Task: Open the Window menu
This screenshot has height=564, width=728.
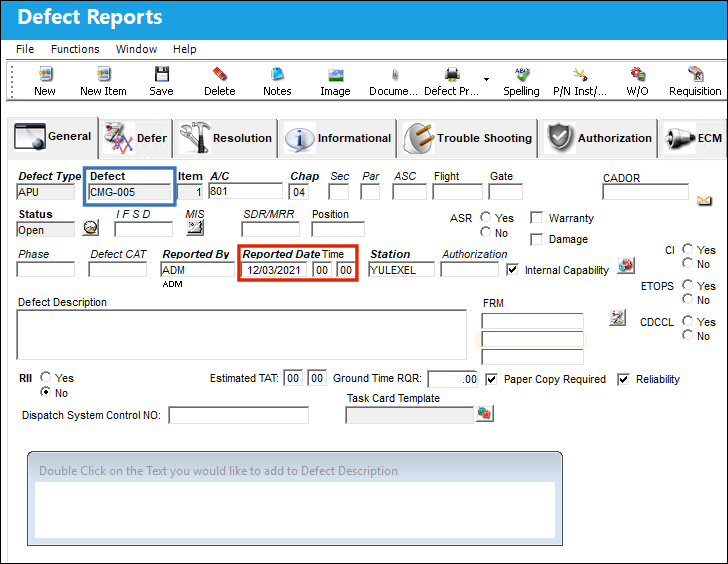Action: pyautogui.click(x=136, y=49)
